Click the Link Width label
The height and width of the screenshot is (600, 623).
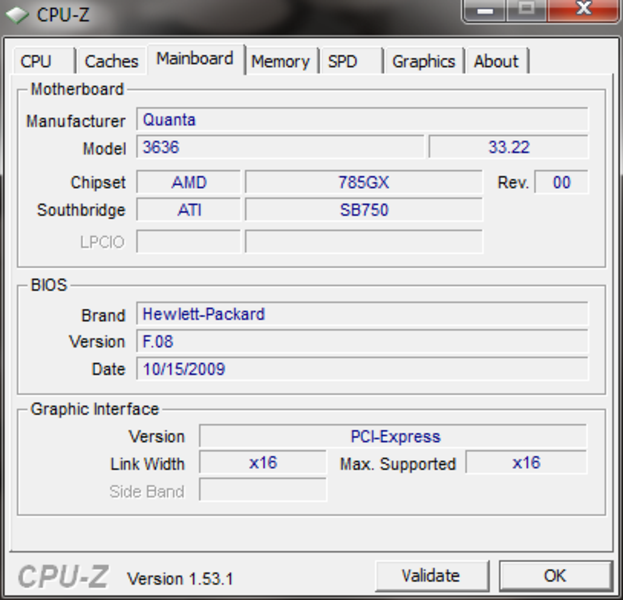(147, 464)
